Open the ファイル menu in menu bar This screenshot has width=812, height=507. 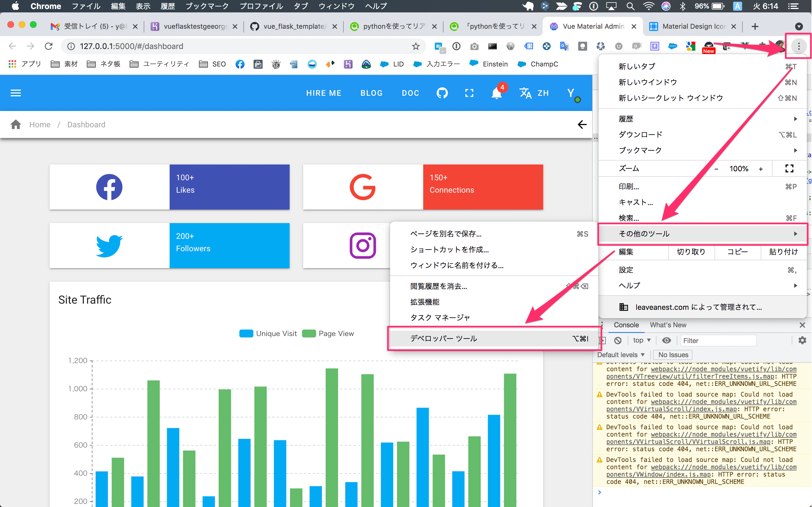(86, 6)
